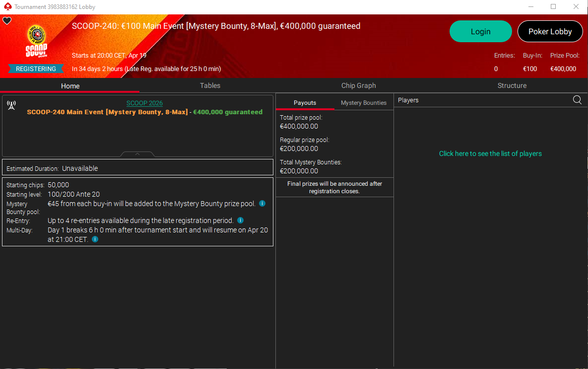
Task: Open the Structure tab
Action: click(512, 85)
